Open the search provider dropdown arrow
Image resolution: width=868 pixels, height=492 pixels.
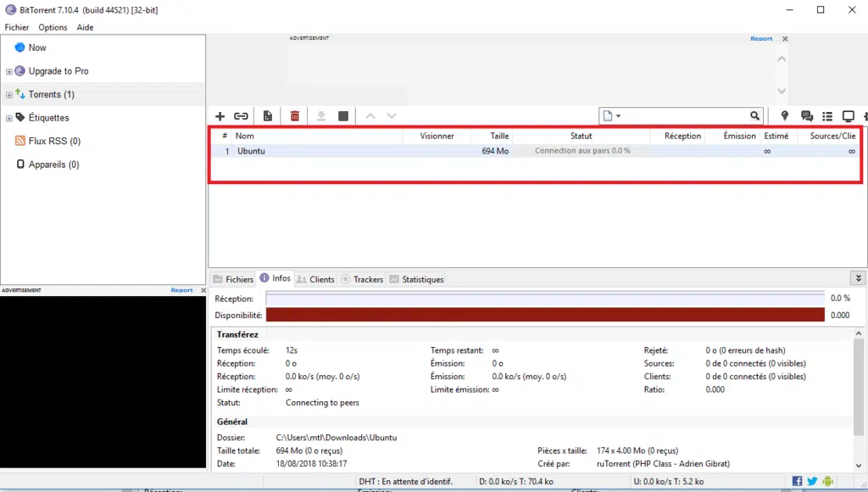pyautogui.click(x=618, y=116)
